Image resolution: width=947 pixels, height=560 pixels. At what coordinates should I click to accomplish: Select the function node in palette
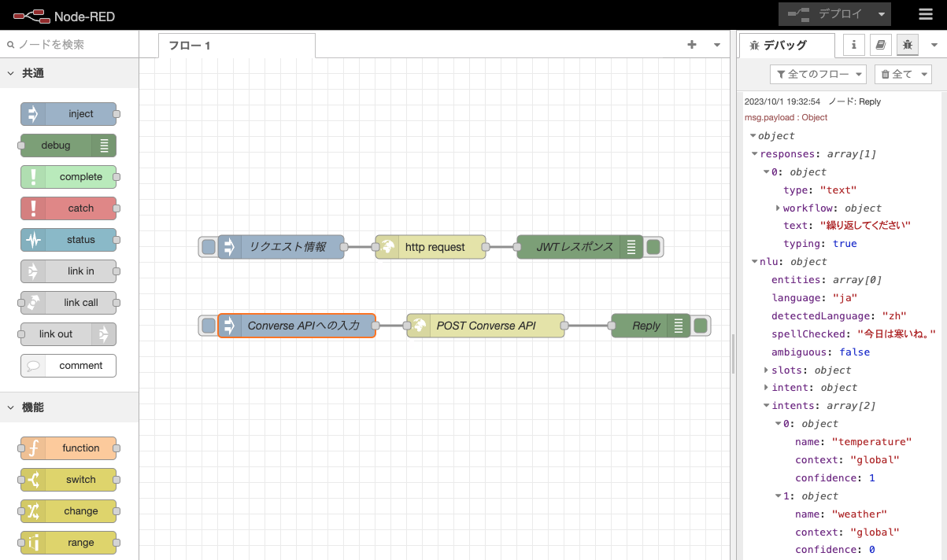pos(68,448)
